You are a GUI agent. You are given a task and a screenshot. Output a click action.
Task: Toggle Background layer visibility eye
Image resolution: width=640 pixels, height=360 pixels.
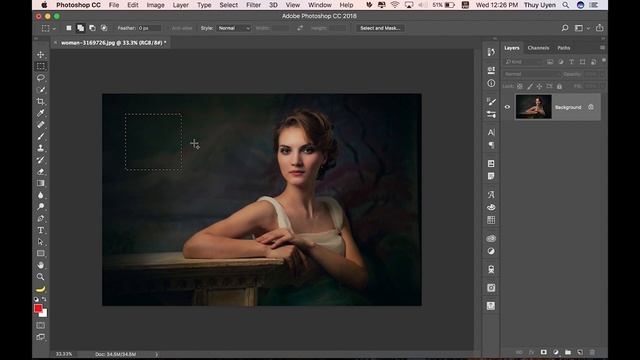[x=507, y=107]
